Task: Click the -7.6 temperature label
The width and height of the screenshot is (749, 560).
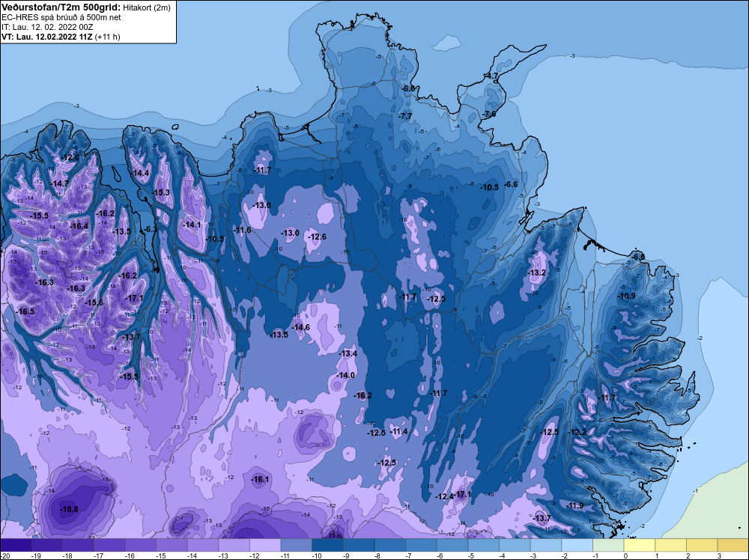Action: pos(489,114)
